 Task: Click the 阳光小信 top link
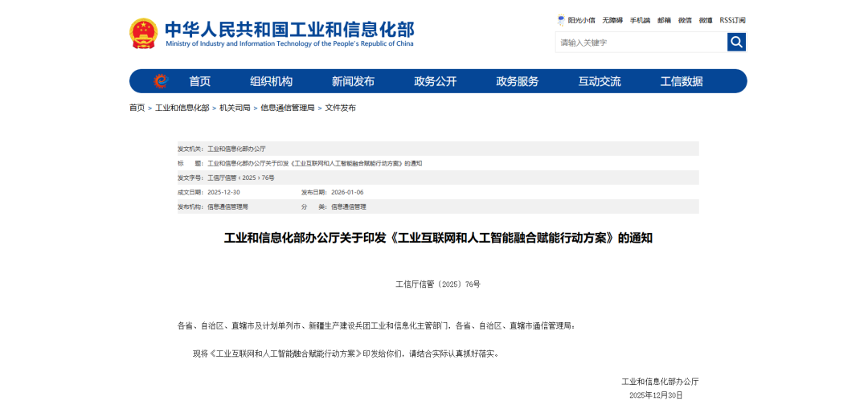[x=581, y=20]
